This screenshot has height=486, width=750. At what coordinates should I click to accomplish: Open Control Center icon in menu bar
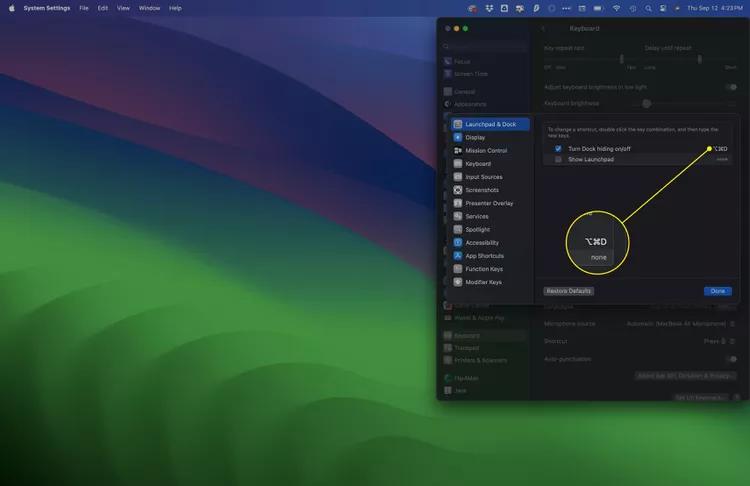[x=663, y=8]
